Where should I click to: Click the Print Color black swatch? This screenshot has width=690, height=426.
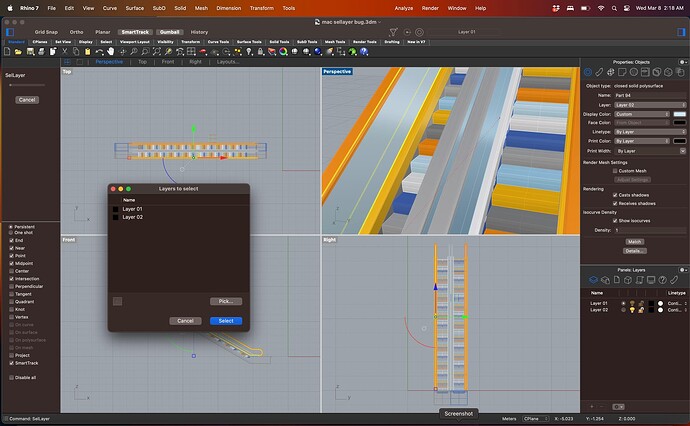[x=679, y=141]
